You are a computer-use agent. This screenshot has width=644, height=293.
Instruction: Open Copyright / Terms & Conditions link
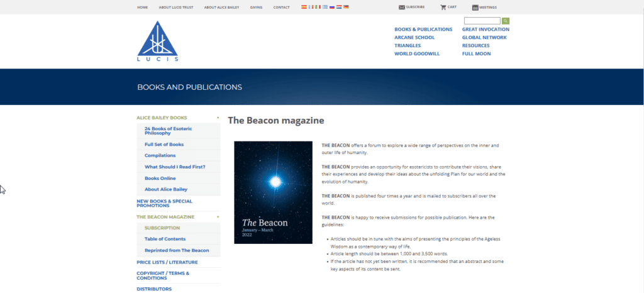click(x=163, y=275)
